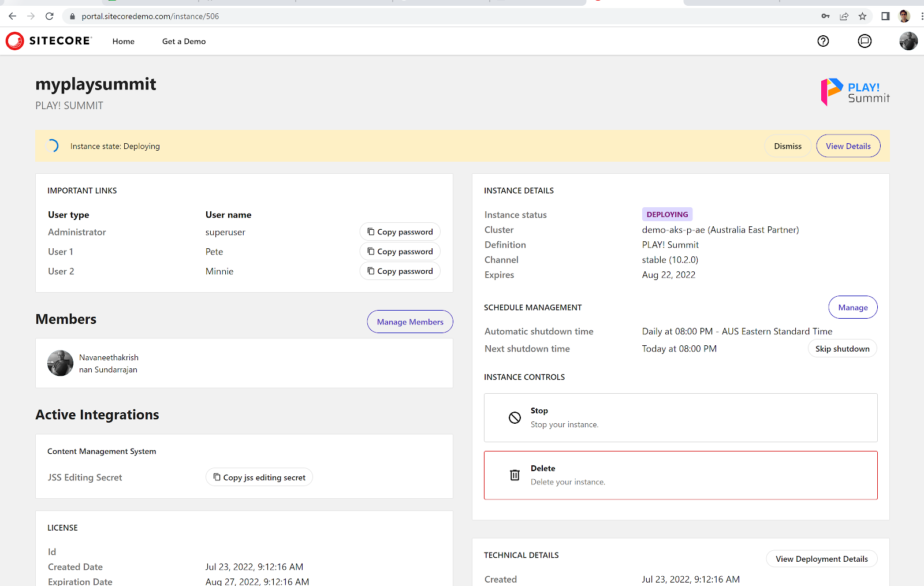The height and width of the screenshot is (586, 924).
Task: Go forward with browser forward arrow
Action: click(31, 16)
